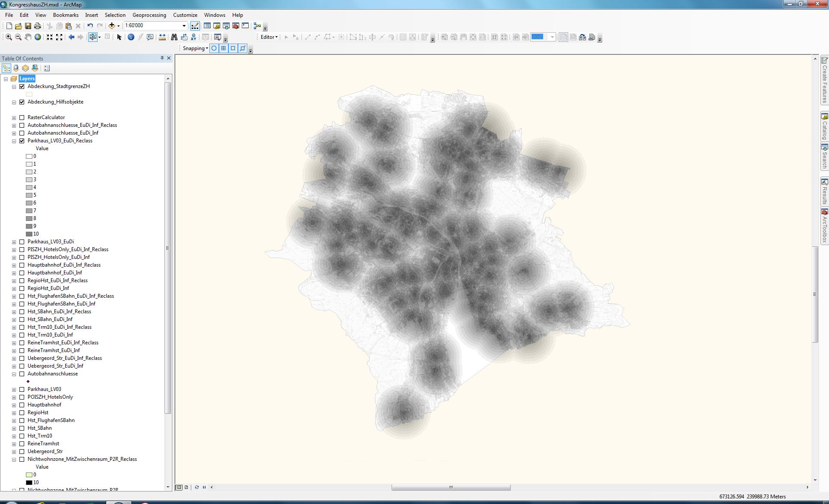Open the map scale dropdown
This screenshot has height=504, width=829.
184,26
